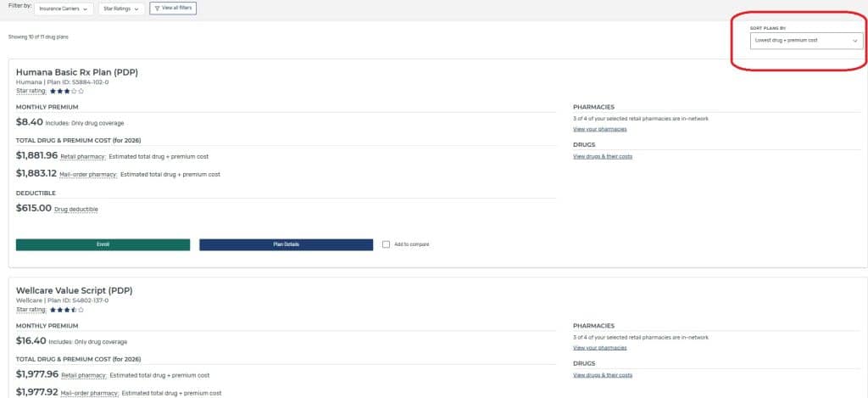
Task: Open Plan Details for Humana Basic Rx
Action: (x=286, y=244)
